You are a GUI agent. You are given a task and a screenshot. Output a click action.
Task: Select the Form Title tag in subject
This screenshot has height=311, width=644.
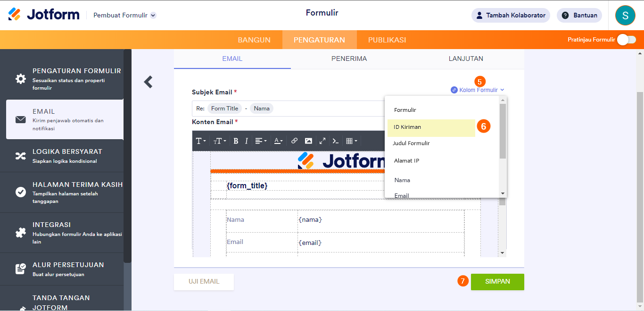pyautogui.click(x=224, y=109)
